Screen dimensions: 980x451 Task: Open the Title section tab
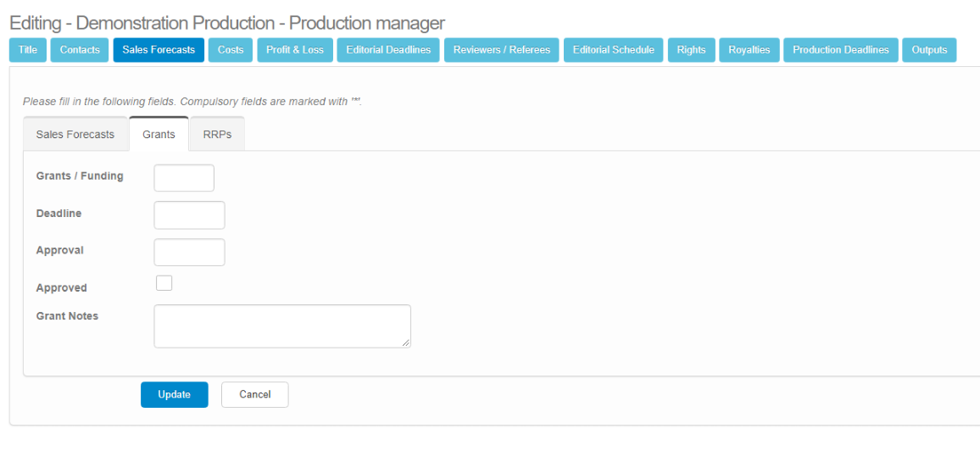(x=28, y=50)
